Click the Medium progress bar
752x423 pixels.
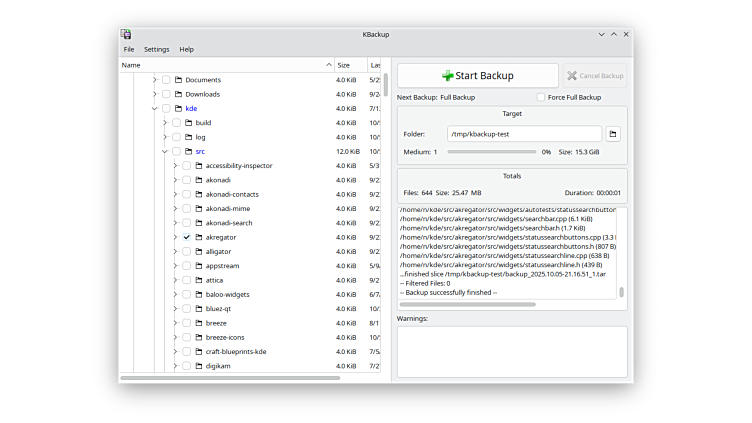[490, 152]
